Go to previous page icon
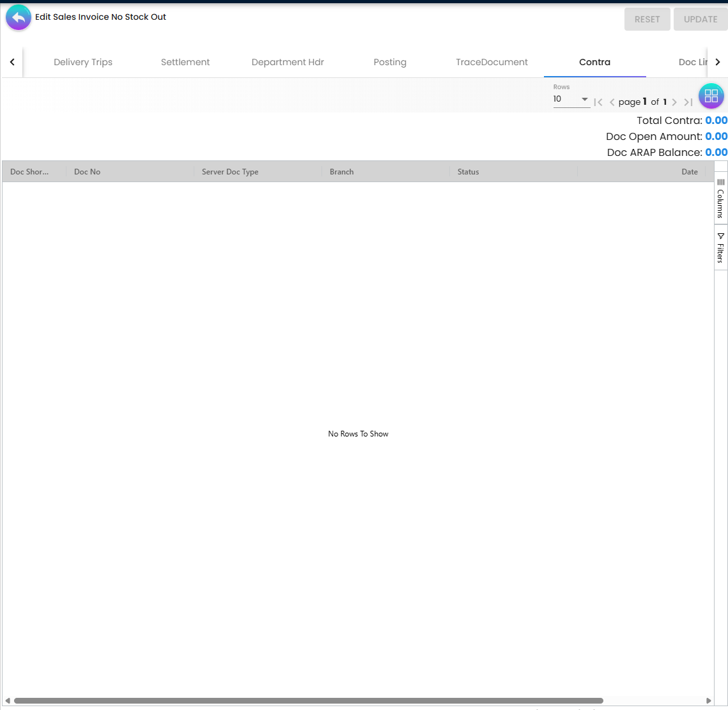Viewport: 728px width, 710px height. pos(612,102)
